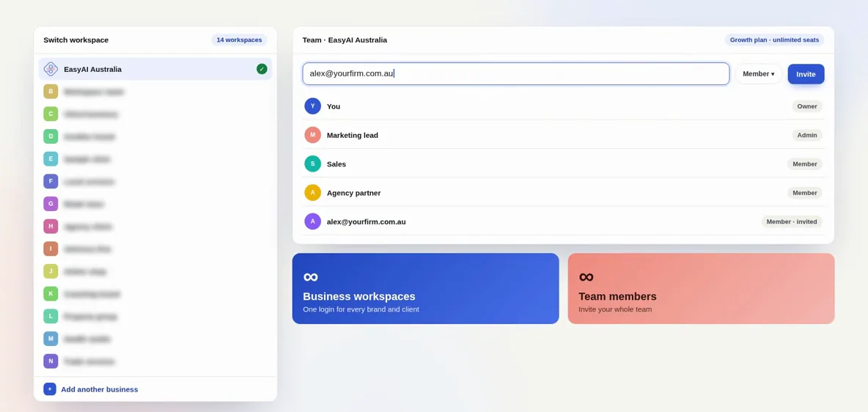Select the workspace with the I avatar
868x412 pixels.
tap(155, 249)
